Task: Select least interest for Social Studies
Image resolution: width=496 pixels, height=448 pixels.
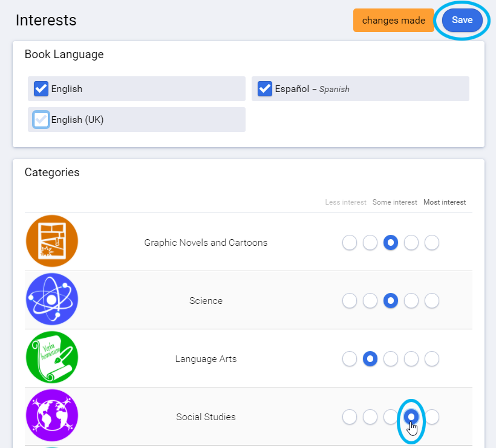Action: point(350,417)
